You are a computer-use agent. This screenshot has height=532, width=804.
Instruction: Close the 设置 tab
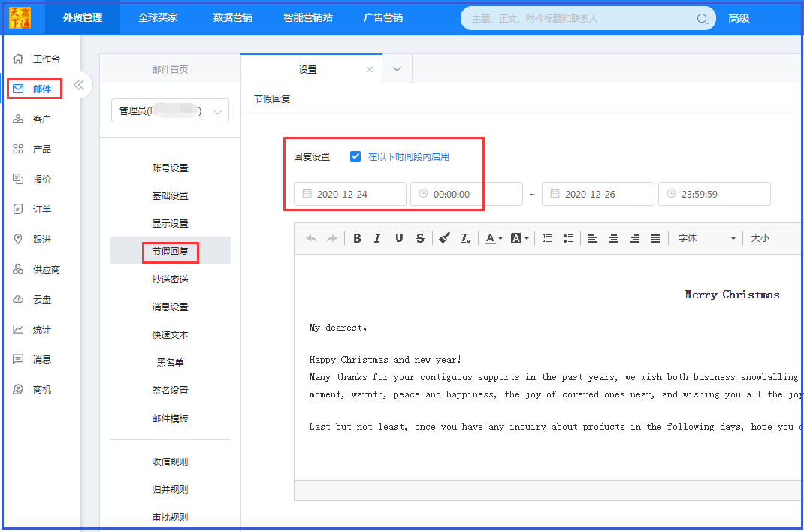[x=369, y=69]
